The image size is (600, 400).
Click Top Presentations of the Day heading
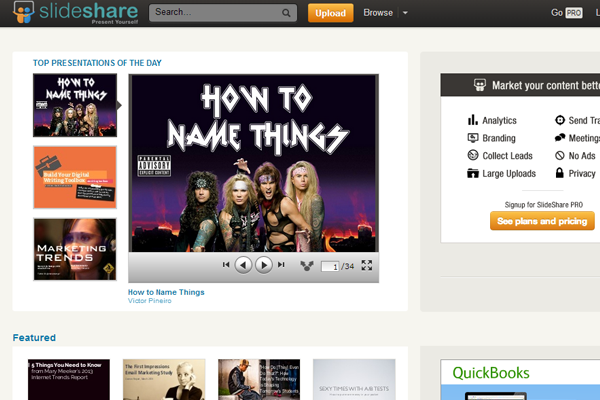pos(97,63)
